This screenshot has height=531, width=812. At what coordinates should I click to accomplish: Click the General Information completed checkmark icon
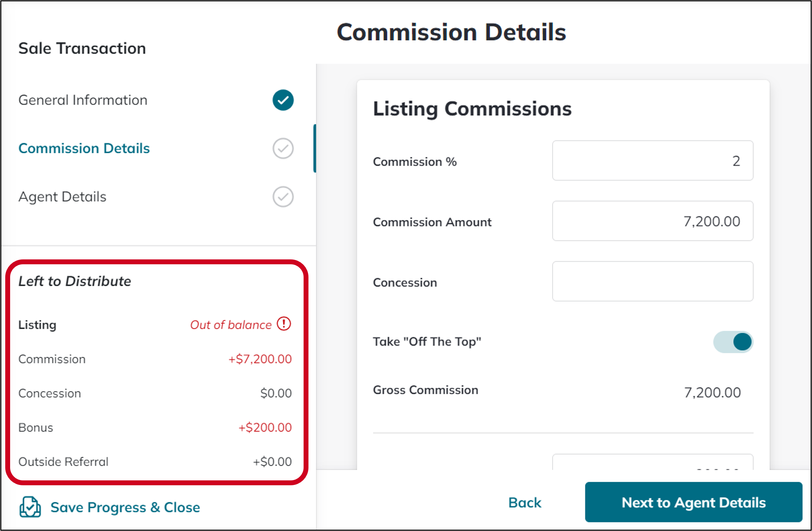click(x=283, y=100)
